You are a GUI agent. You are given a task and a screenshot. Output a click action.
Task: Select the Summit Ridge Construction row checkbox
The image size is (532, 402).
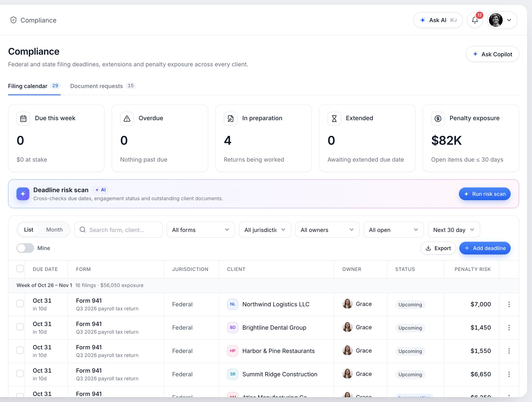pos(20,373)
